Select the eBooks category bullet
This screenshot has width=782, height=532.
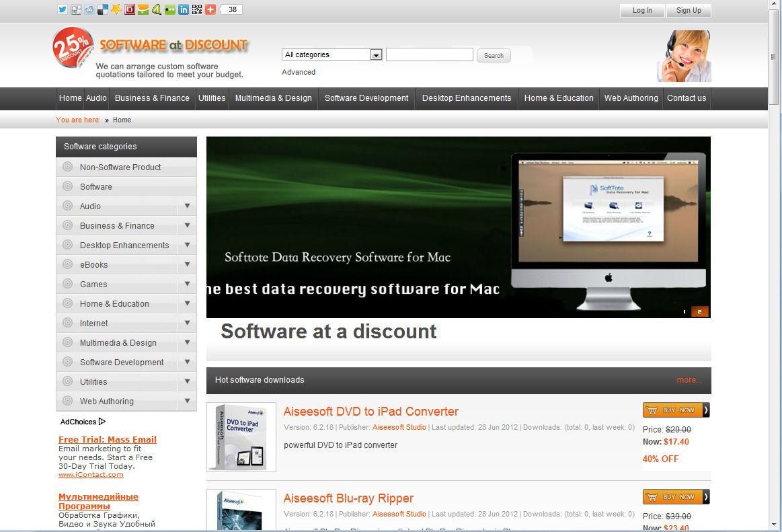pyautogui.click(x=68, y=264)
